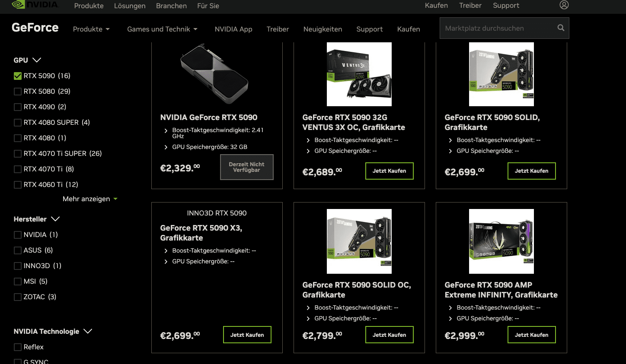
Task: Click Jetzt Kaufen for RTX 5090 SOLID OC
Action: 389,335
